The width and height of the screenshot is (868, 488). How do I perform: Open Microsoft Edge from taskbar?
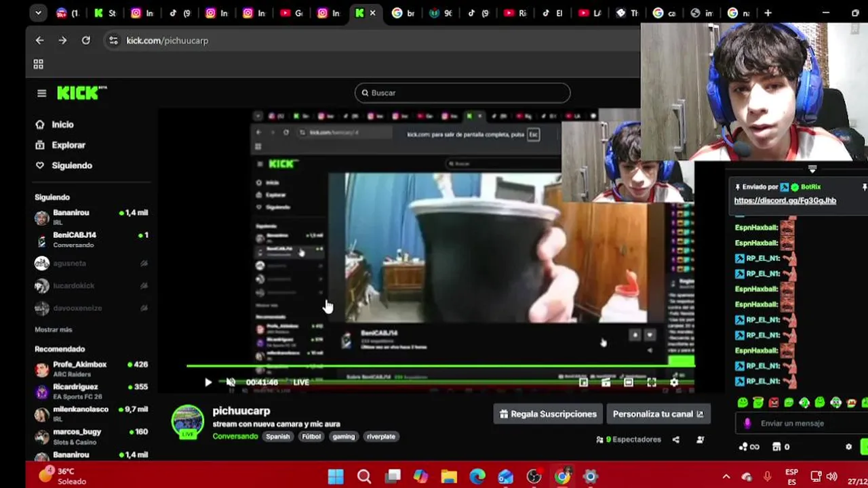477,476
